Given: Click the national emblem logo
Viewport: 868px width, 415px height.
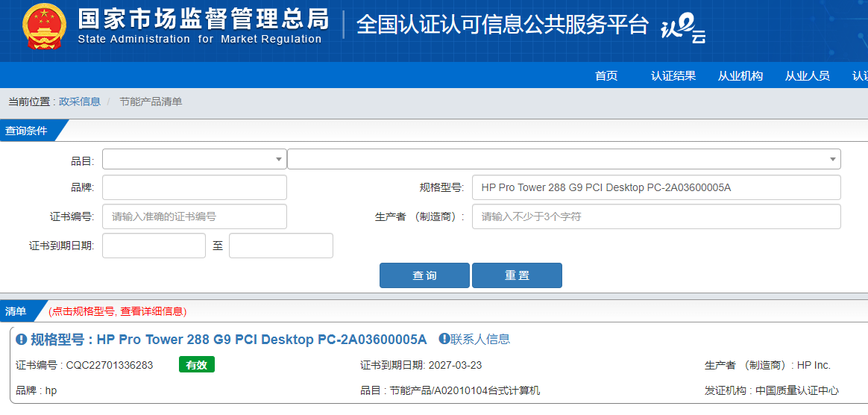Looking at the screenshot, I should (x=45, y=28).
